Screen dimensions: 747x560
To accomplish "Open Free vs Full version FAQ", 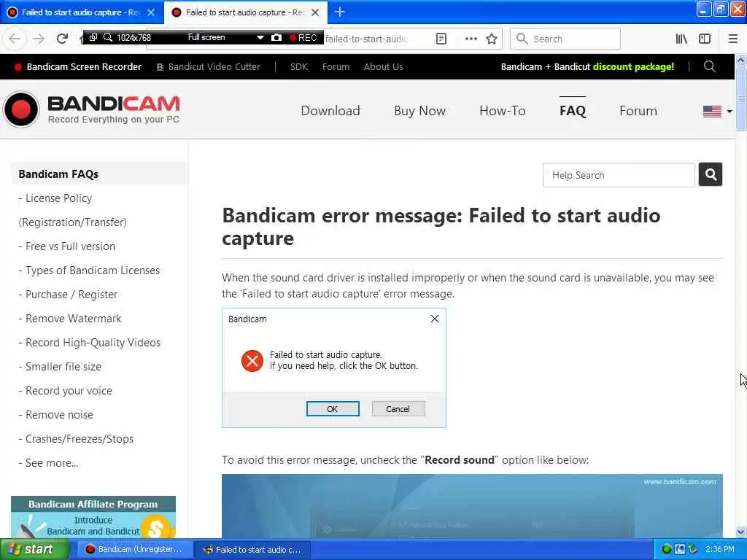I will coord(66,246).
